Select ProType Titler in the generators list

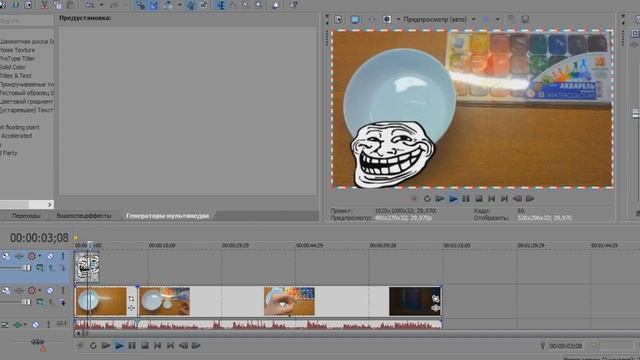click(18, 59)
